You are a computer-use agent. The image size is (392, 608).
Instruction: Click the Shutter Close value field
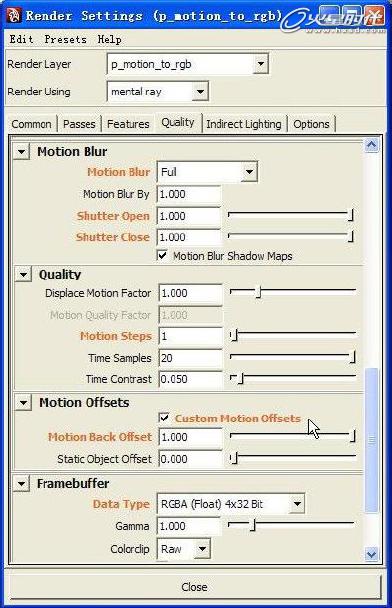[x=189, y=237]
